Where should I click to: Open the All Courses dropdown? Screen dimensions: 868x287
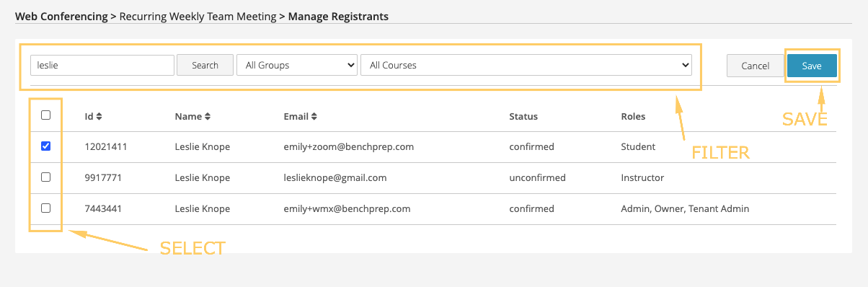(526, 65)
